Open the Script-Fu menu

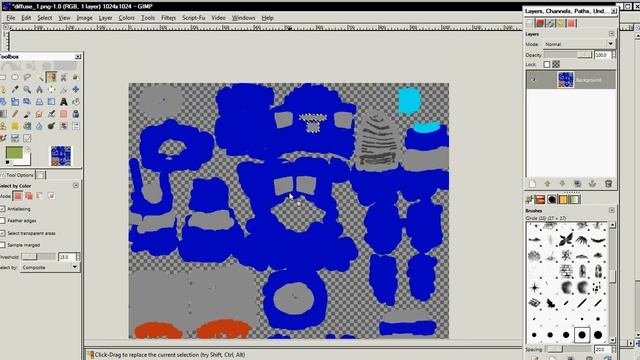pyautogui.click(x=193, y=18)
